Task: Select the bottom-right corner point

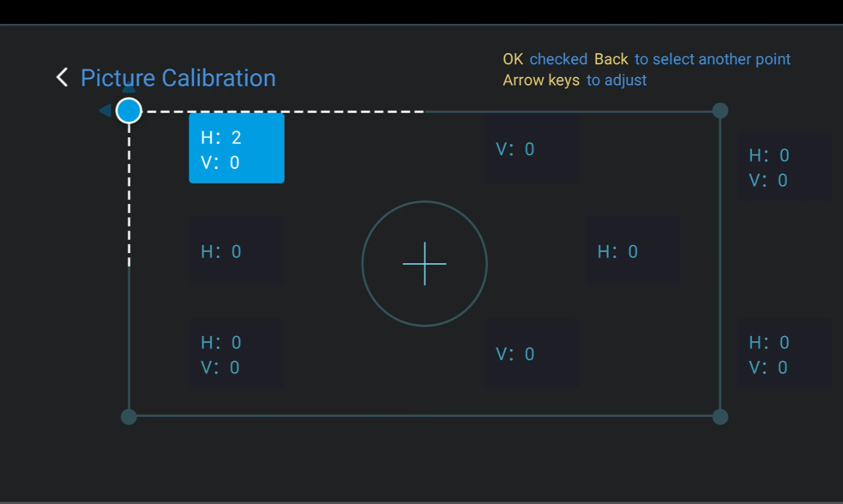Action: coord(720,416)
